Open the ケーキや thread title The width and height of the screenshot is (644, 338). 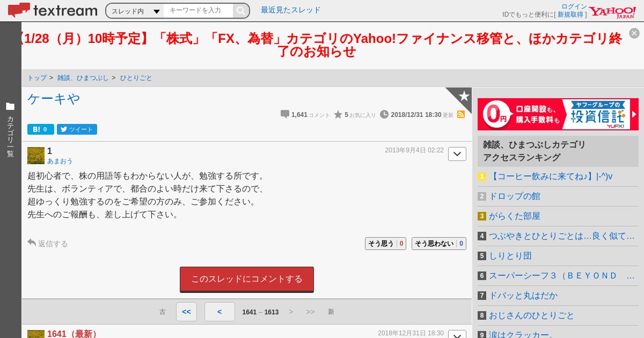point(54,98)
